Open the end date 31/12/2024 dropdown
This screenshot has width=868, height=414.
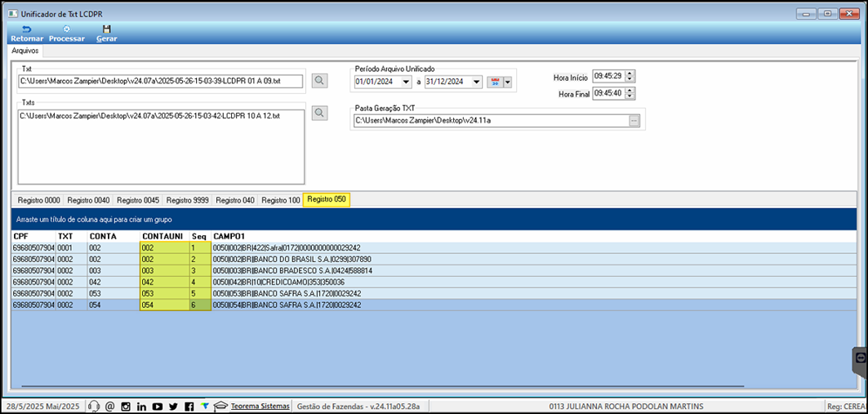pos(477,82)
